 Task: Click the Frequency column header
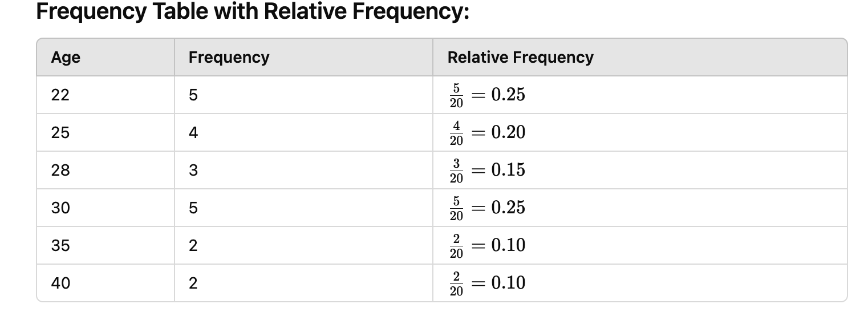point(229,58)
